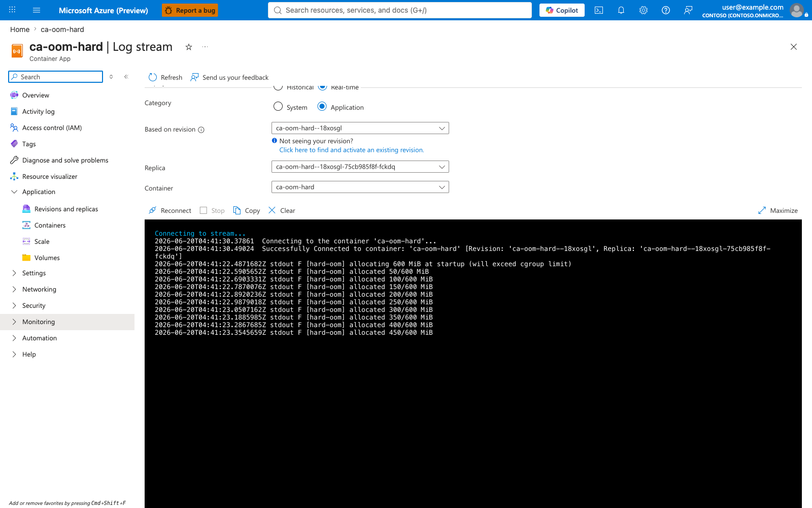Open Revisions and replicas
This screenshot has height=508, width=812.
point(67,209)
